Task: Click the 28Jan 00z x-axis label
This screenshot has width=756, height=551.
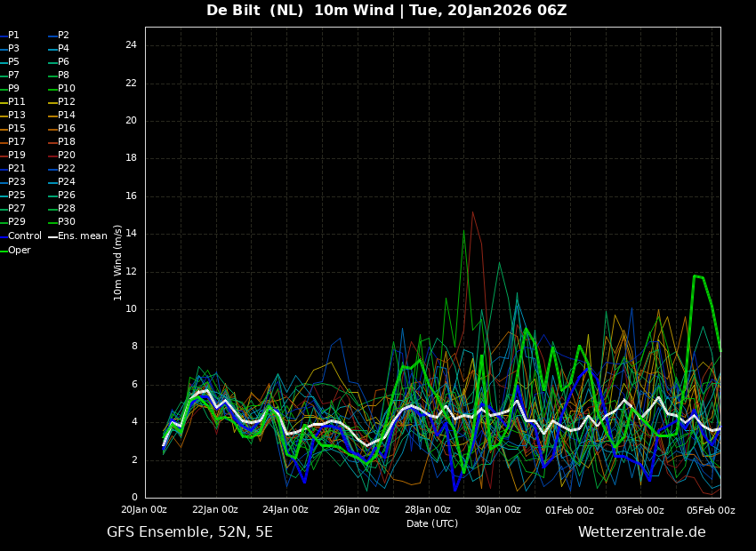Action: point(428,510)
